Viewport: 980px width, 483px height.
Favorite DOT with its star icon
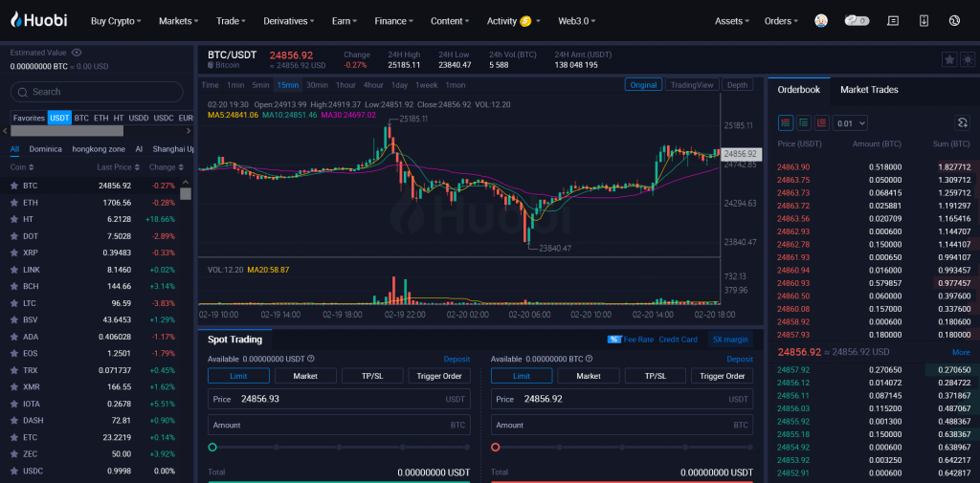click(x=13, y=236)
